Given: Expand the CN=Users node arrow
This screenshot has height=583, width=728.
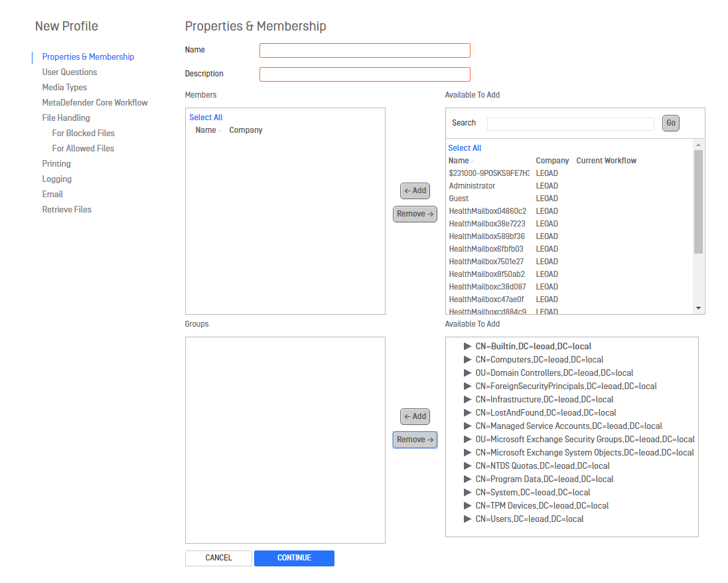Looking at the screenshot, I should click(468, 519).
